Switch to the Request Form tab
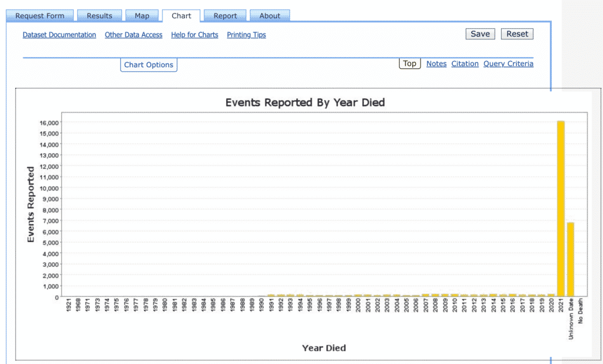 40,16
